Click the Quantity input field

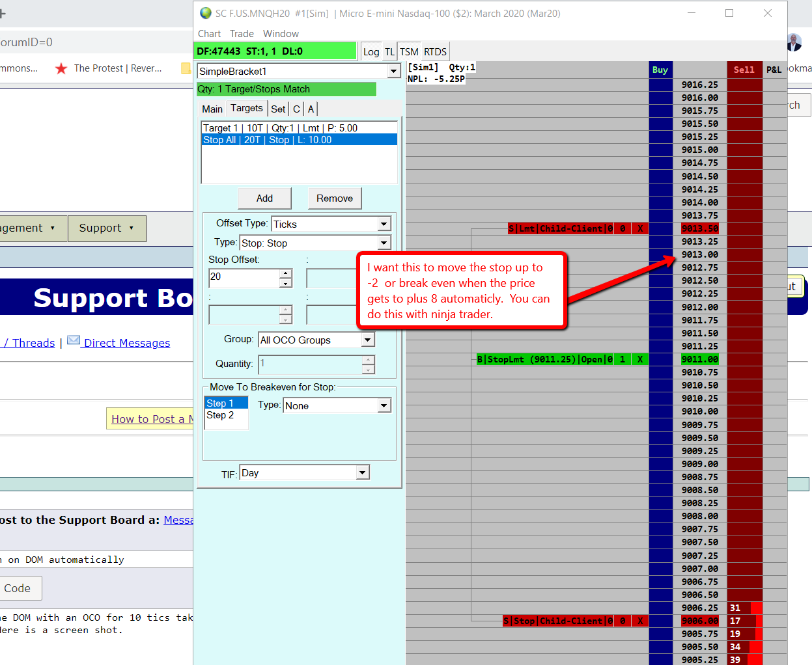[x=311, y=364]
